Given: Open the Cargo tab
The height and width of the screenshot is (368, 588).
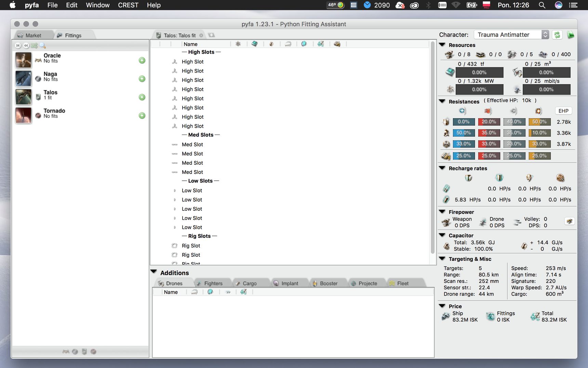Looking at the screenshot, I should pos(250,283).
